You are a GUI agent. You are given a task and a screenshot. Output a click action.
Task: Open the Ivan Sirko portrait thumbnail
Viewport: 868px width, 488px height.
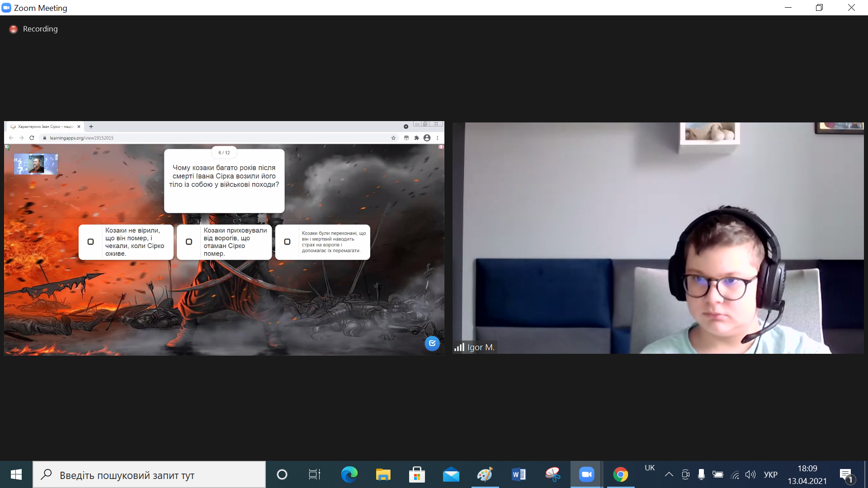36,164
